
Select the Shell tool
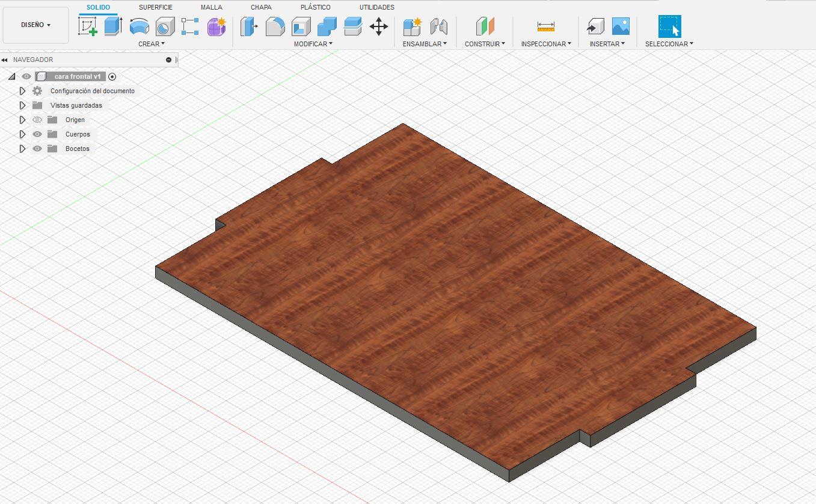[301, 26]
